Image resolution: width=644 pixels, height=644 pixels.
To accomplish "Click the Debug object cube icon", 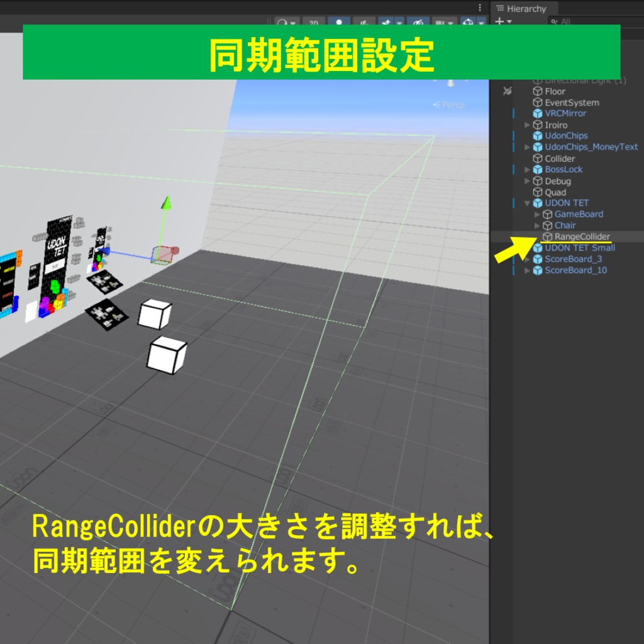I will point(537,180).
